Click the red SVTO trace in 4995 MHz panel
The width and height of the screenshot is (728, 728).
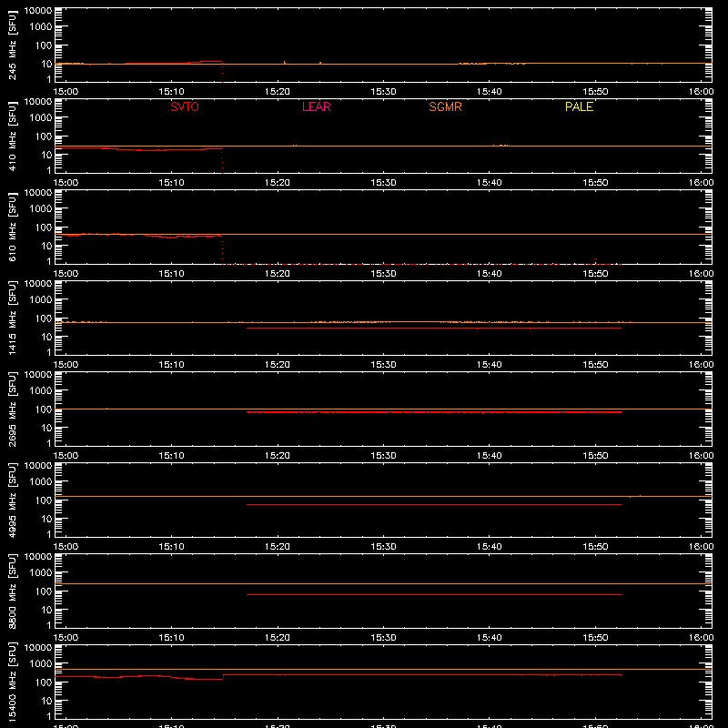(434, 505)
